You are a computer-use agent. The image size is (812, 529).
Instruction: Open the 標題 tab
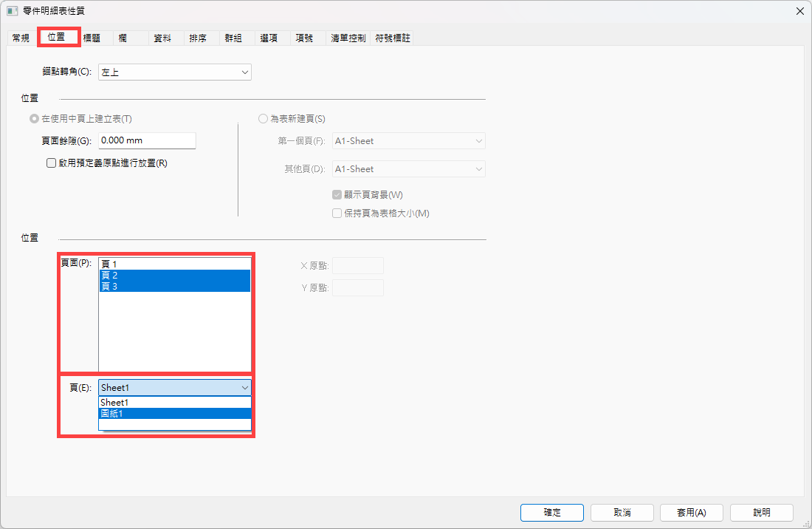click(92, 38)
